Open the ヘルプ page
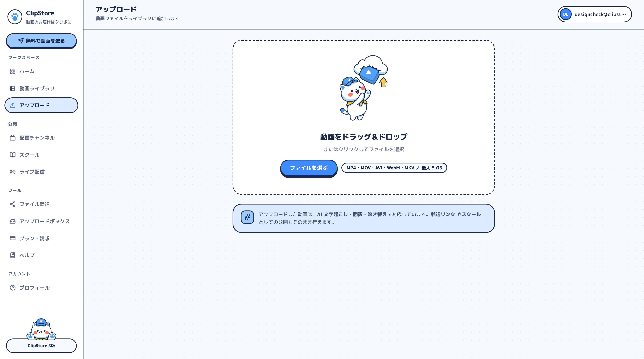This screenshot has height=359, width=644. [x=41, y=255]
